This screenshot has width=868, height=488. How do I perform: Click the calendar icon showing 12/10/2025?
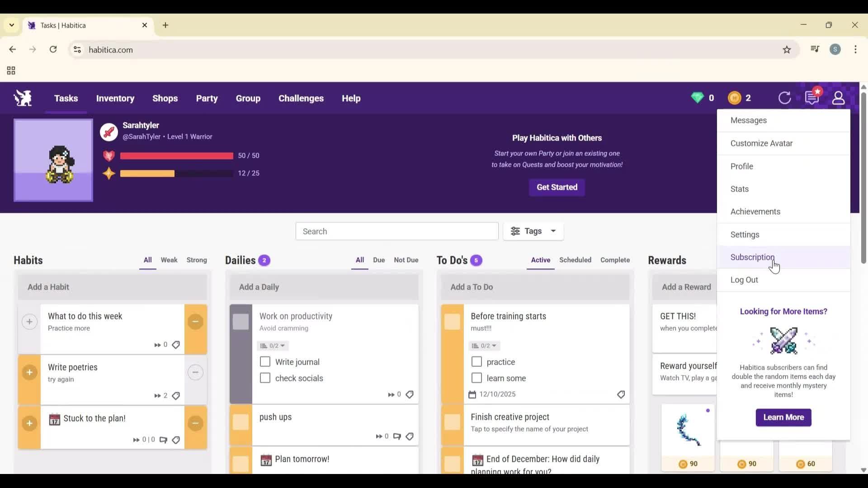[x=472, y=394]
